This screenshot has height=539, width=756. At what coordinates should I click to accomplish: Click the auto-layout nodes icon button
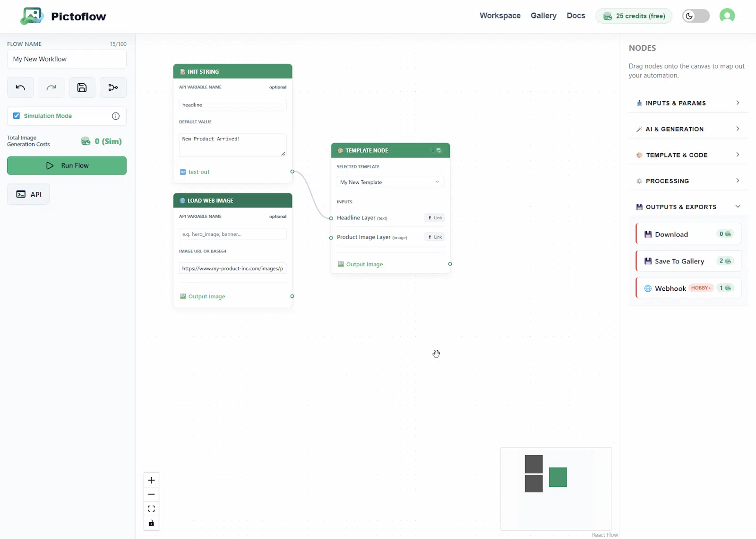(x=113, y=87)
